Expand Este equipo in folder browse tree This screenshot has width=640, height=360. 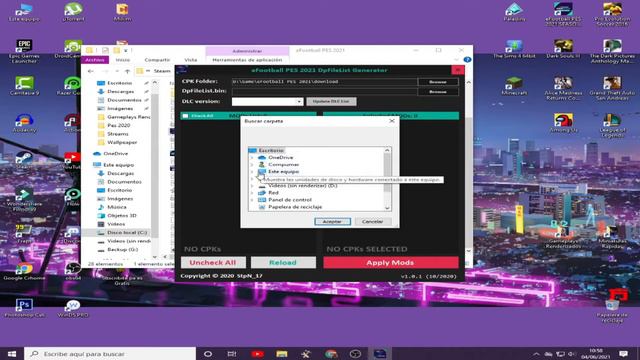252,171
